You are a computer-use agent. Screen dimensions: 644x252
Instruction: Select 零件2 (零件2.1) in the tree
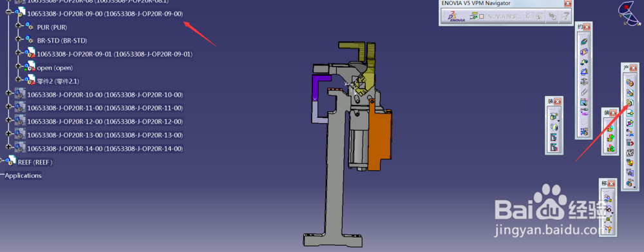[x=58, y=81]
